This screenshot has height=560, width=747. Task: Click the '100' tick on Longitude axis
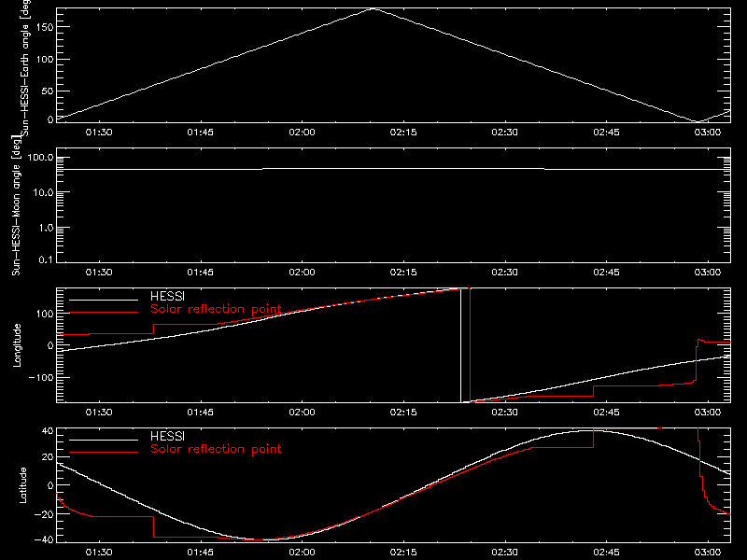point(45,314)
